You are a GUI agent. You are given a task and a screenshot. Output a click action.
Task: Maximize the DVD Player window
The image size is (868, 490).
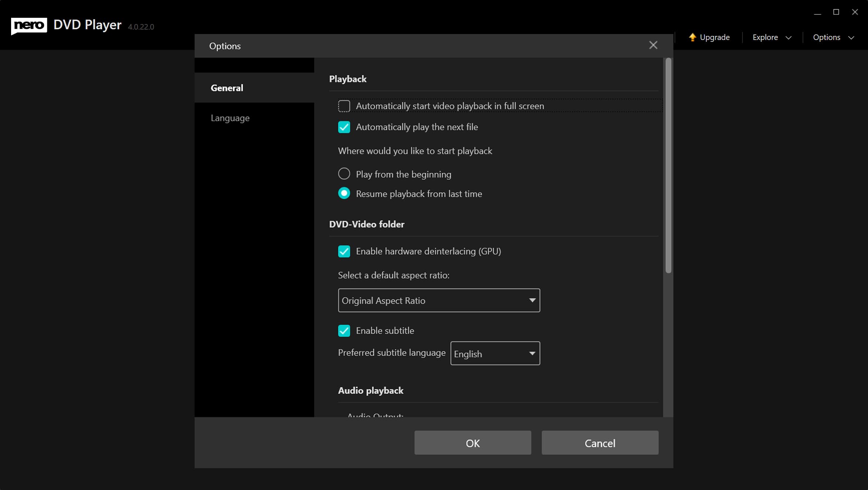pyautogui.click(x=836, y=12)
